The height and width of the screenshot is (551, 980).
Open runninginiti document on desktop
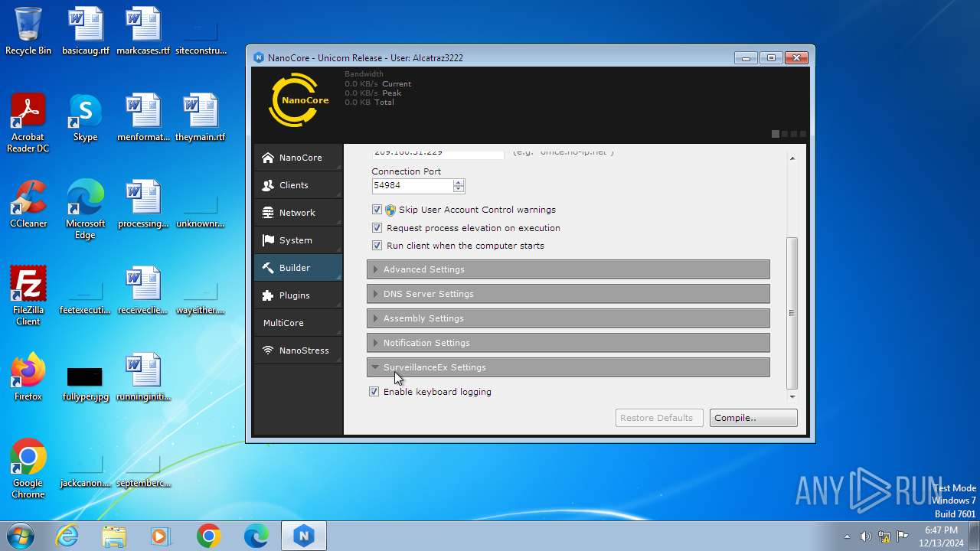point(143,377)
